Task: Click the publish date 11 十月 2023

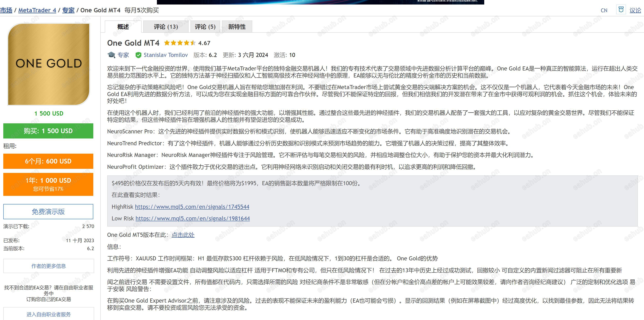Action: (x=80, y=240)
